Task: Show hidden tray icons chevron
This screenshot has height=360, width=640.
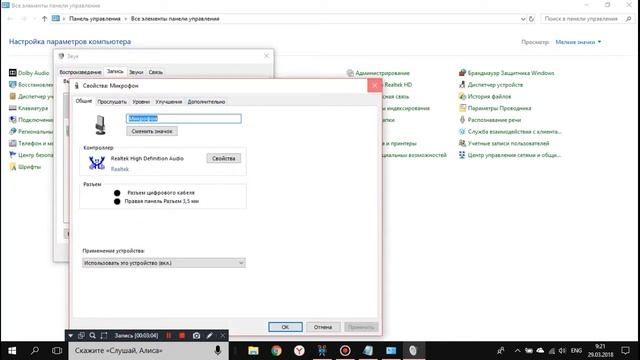Action: tap(517, 351)
